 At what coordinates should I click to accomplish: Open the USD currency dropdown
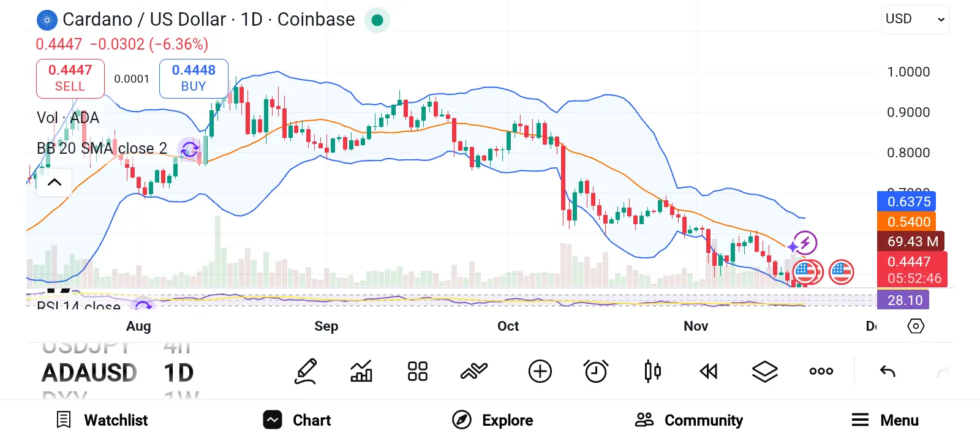[915, 19]
